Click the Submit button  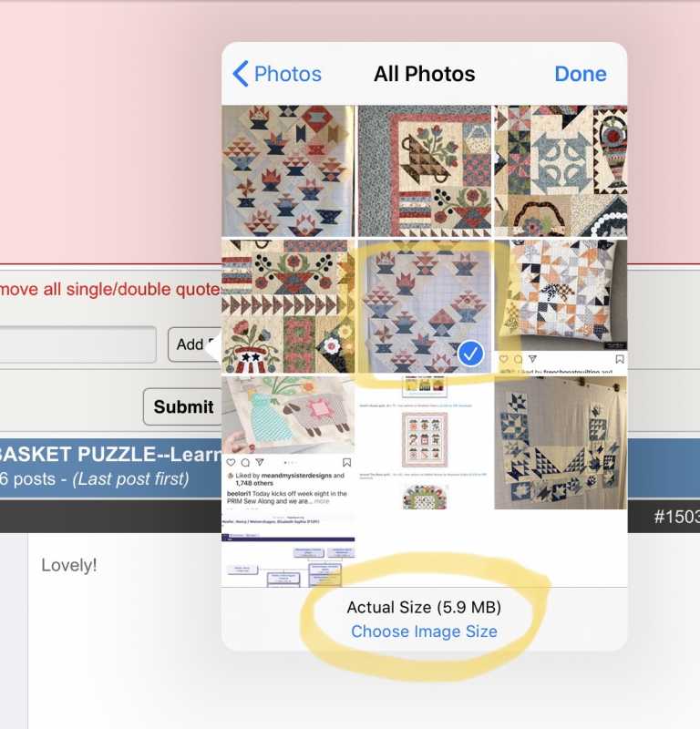[183, 406]
